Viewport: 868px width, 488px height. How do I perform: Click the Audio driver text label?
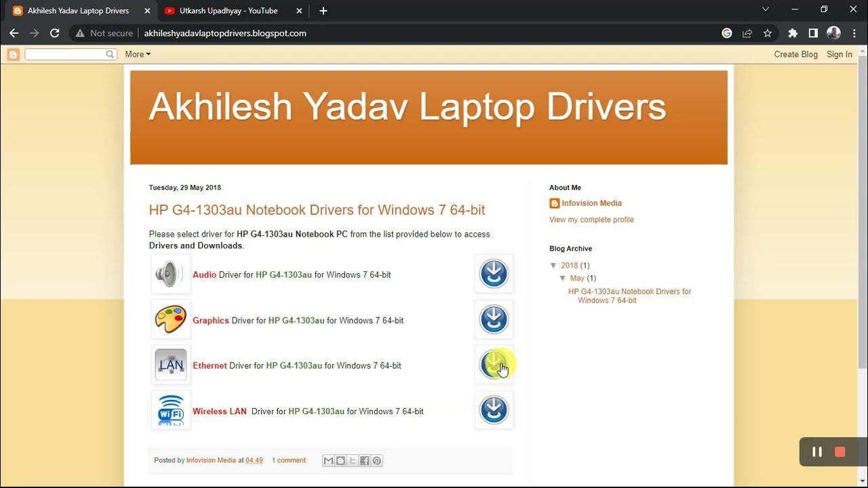(292, 274)
